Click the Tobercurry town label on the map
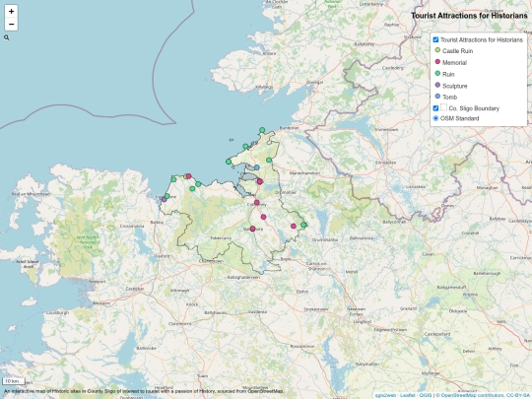This screenshot has width=532, height=399. [x=221, y=238]
